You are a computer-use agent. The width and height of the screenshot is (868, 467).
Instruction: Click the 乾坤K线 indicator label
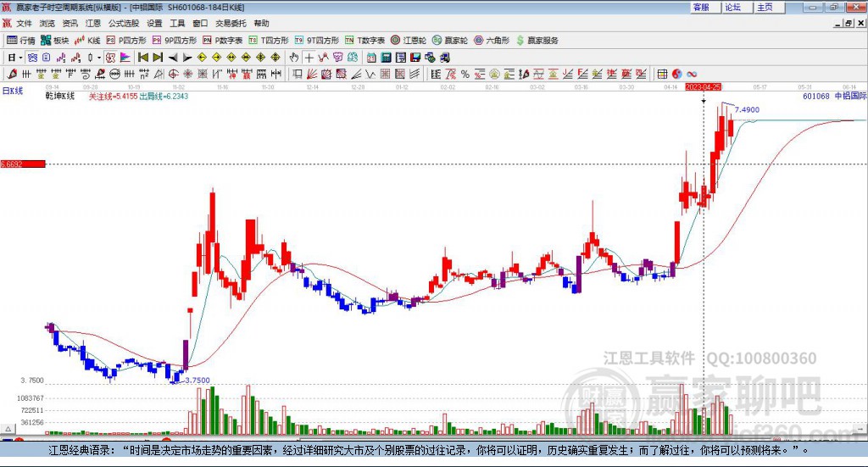[60, 97]
